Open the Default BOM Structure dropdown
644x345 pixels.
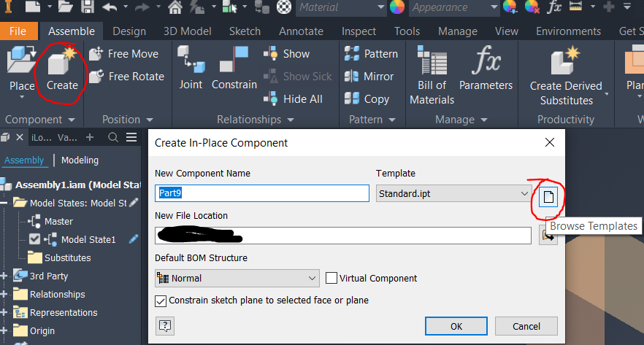237,278
